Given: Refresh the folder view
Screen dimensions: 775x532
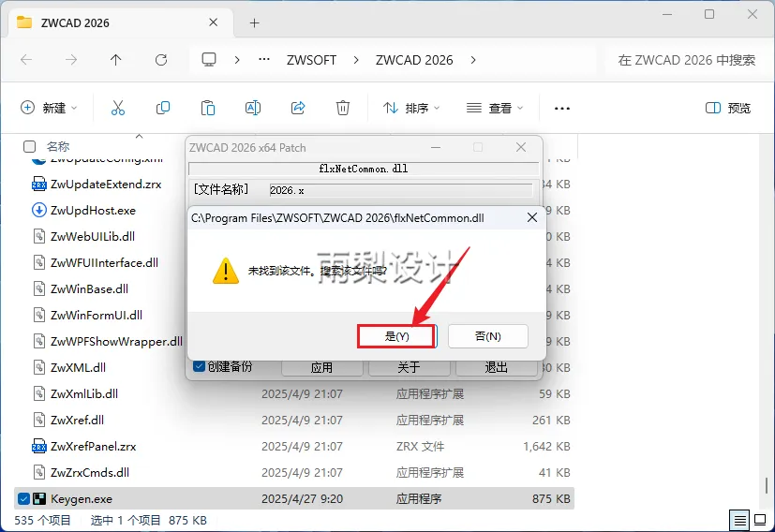Looking at the screenshot, I should tap(161, 60).
